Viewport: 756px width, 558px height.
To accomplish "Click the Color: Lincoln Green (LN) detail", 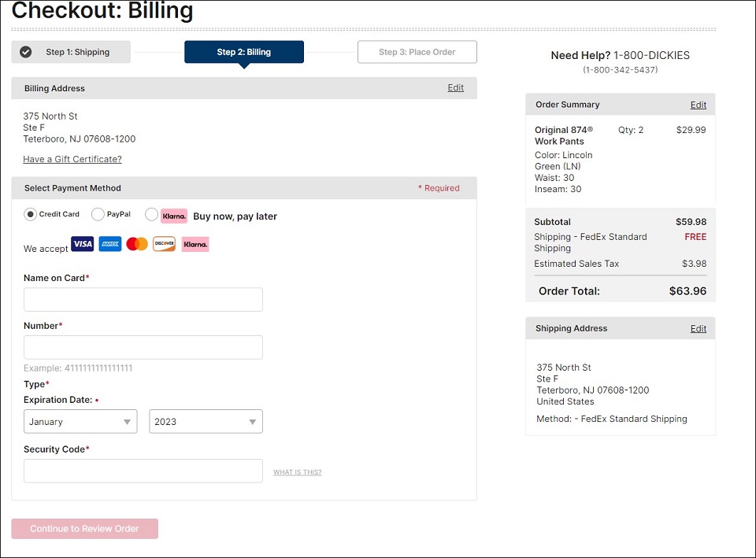I will click(564, 161).
